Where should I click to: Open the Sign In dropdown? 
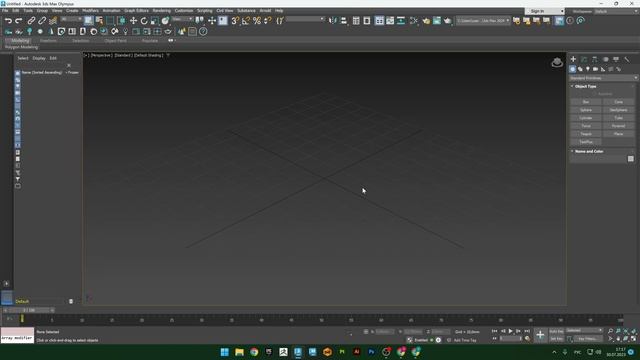coord(544,11)
